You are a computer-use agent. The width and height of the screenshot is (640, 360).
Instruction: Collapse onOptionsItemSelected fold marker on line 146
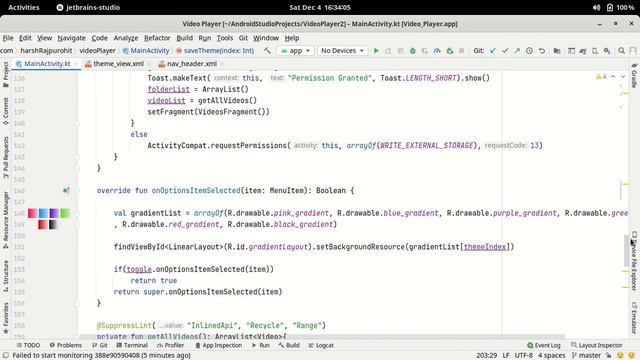77,190
